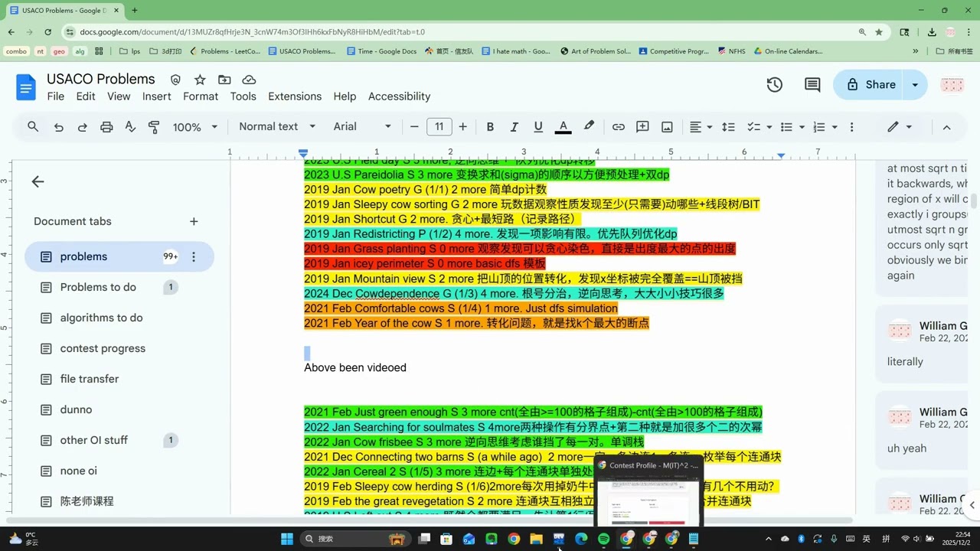Open the Format menu
The height and width of the screenshot is (551, 980).
click(x=201, y=96)
